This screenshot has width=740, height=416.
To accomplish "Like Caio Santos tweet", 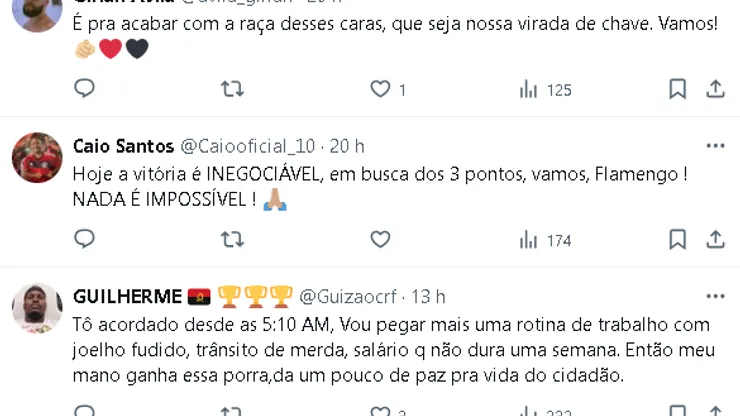I will pyautogui.click(x=380, y=239).
